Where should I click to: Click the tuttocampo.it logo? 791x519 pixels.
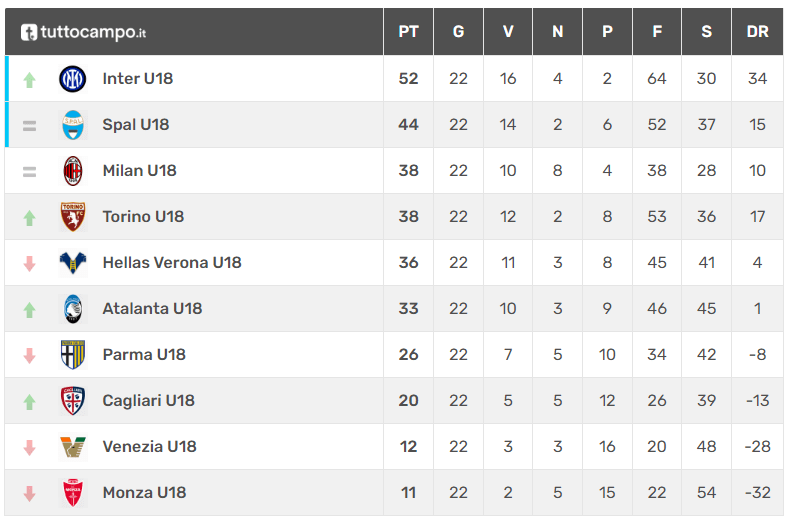pyautogui.click(x=83, y=32)
